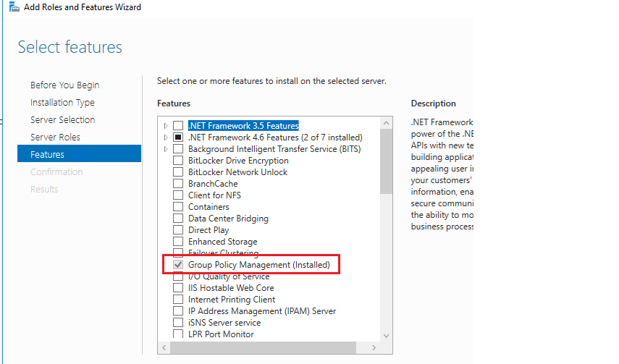Screen dimensions: 619x364
Task: Click the left arrow of the horizontal scrollbar
Action: click(x=164, y=348)
